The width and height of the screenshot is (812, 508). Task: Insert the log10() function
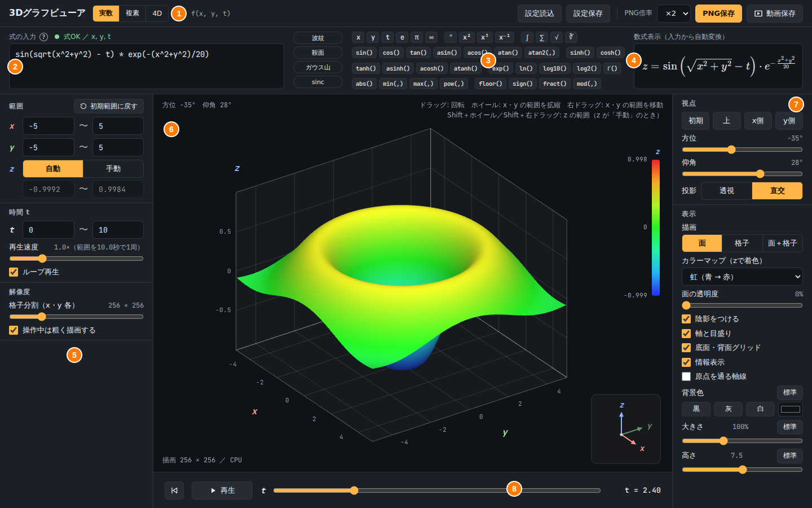(555, 68)
